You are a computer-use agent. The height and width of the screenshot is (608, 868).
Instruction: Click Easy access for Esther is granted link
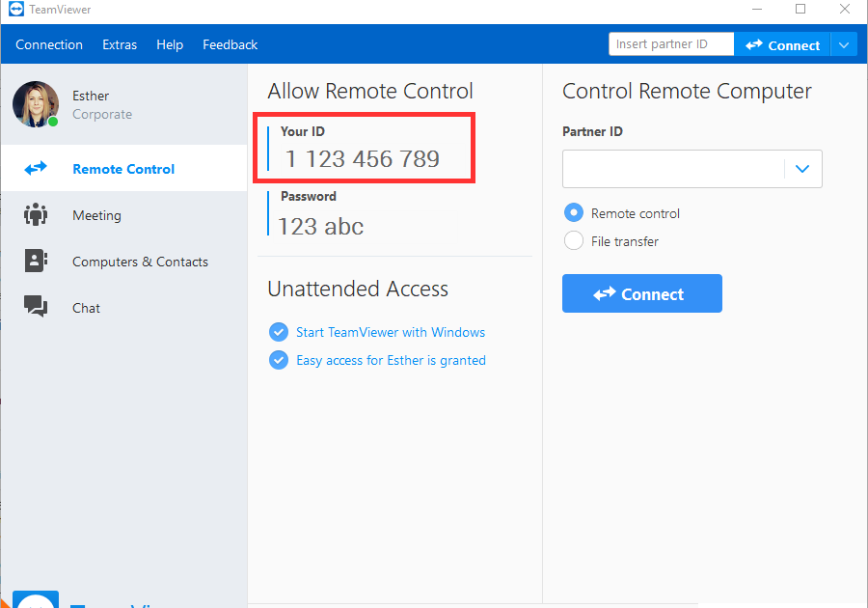391,361
